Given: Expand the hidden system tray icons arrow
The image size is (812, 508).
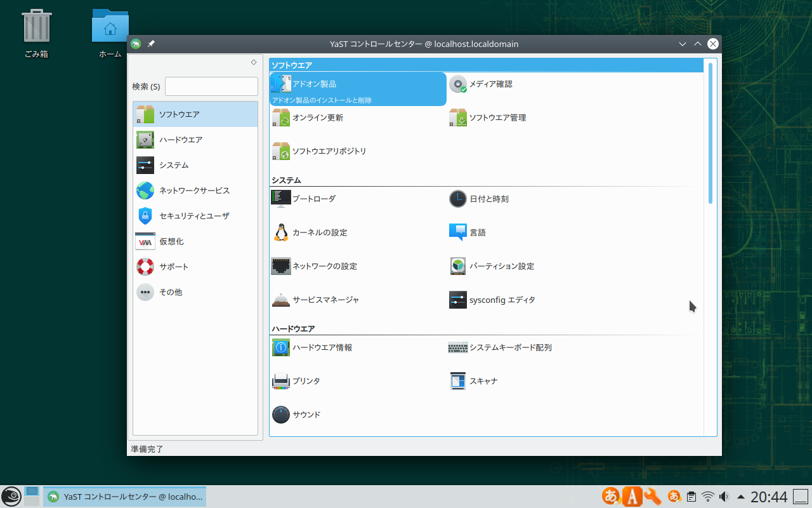Looking at the screenshot, I should coord(740,497).
